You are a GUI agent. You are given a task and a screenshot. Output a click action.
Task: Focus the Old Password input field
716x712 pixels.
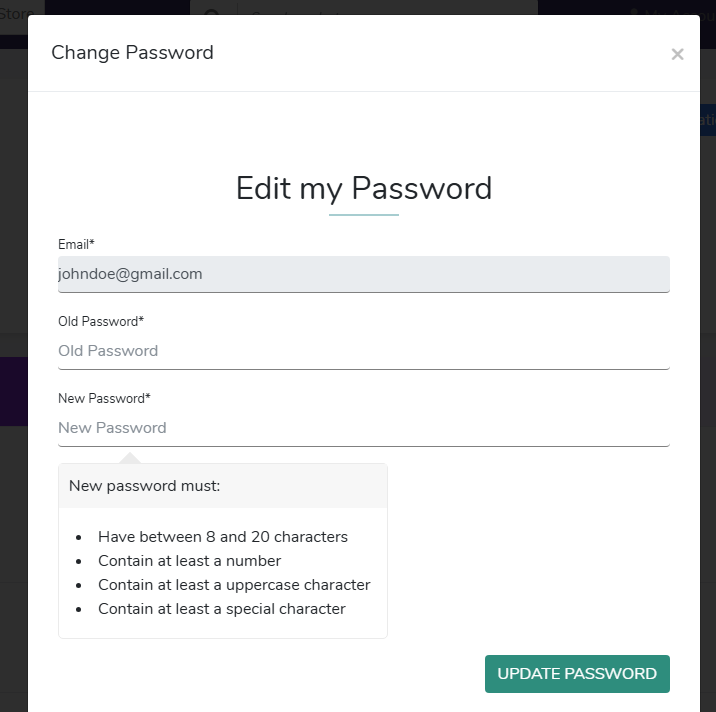click(363, 351)
